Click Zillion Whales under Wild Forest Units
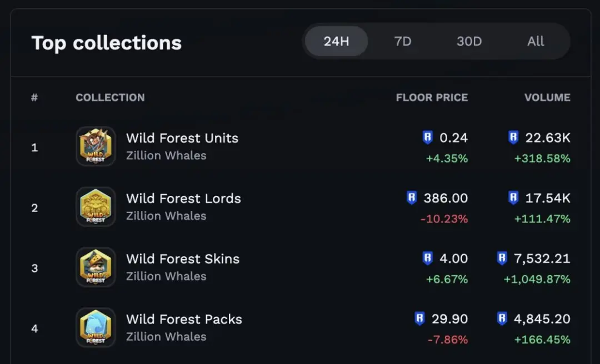The width and height of the screenshot is (600, 364). [166, 155]
